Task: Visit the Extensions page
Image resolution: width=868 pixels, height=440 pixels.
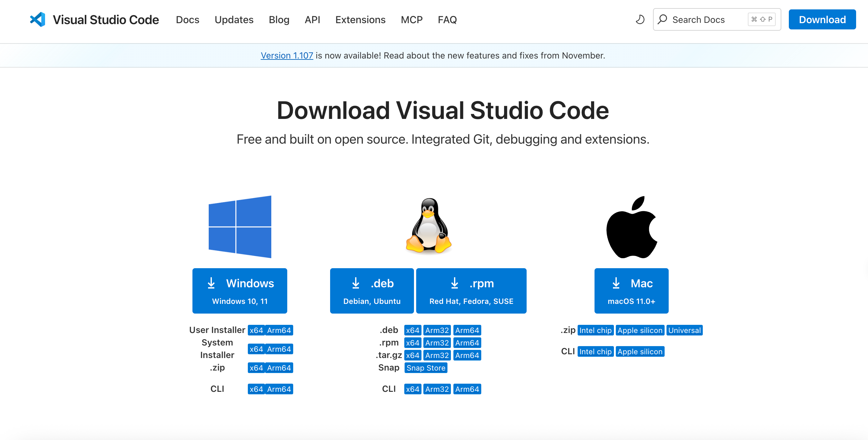Action: pos(360,19)
